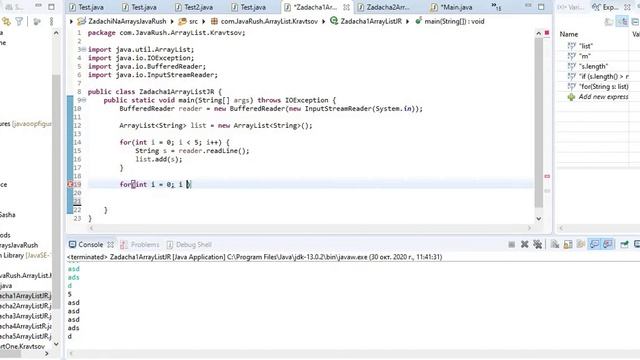The height and width of the screenshot is (360, 640).
Task: Click the red error indicator at top of overview ruler
Action: (547, 33)
